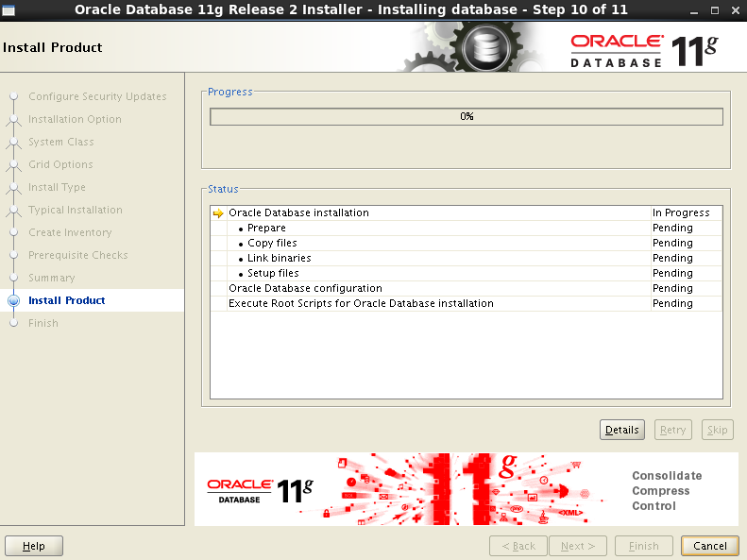This screenshot has width=747, height=560.
Task: Select Execute Root Scripts row
Action: tap(467, 303)
